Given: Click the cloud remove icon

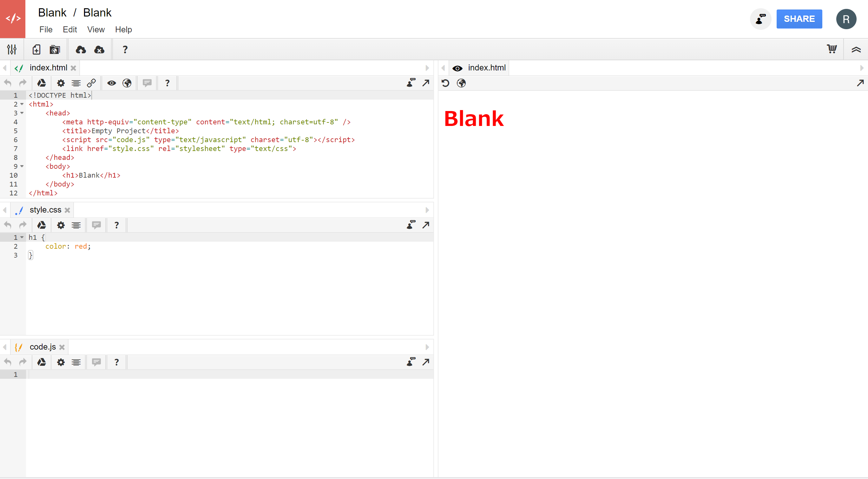Looking at the screenshot, I should [99, 50].
